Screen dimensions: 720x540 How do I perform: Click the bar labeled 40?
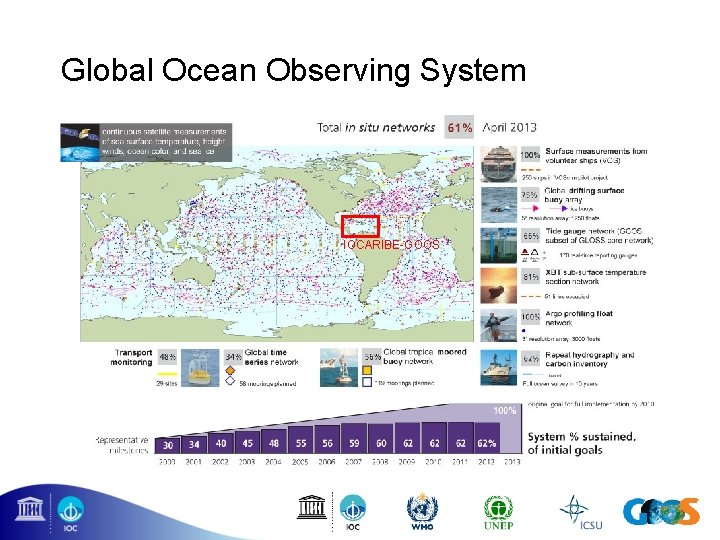(x=221, y=442)
